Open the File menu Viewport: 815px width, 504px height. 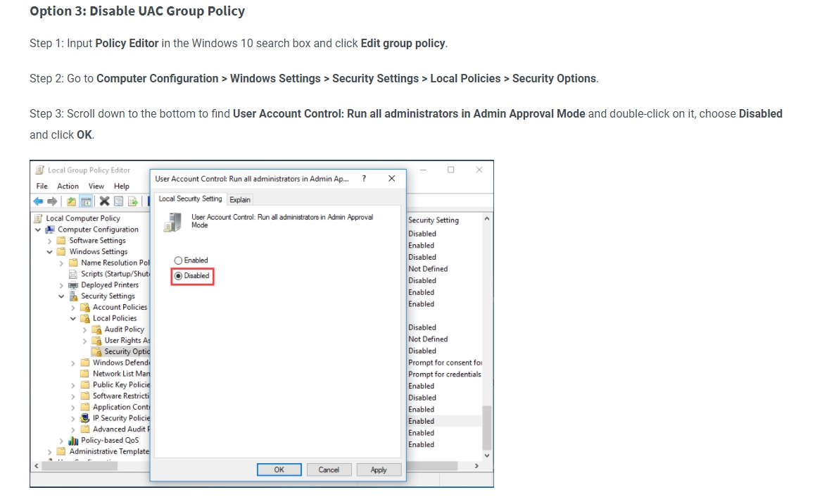click(42, 186)
